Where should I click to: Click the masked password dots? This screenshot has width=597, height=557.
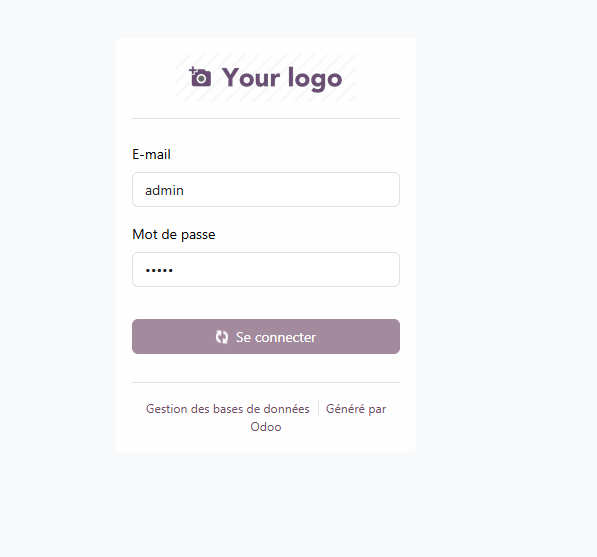point(159,270)
